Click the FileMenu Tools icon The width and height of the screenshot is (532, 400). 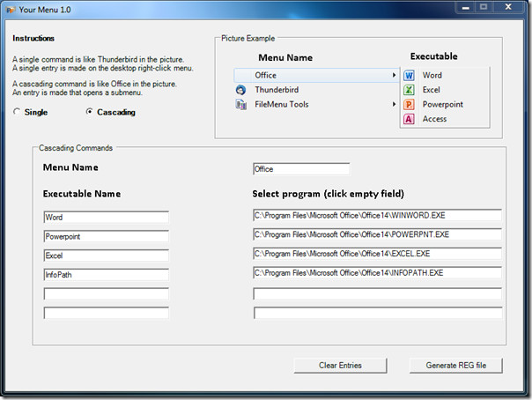[x=240, y=105]
